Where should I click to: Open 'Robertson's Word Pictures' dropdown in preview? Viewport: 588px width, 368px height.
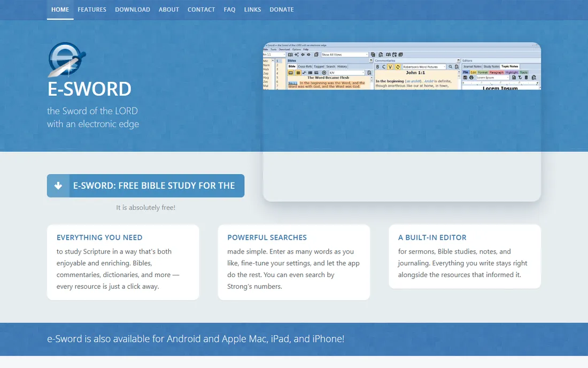coord(424,67)
